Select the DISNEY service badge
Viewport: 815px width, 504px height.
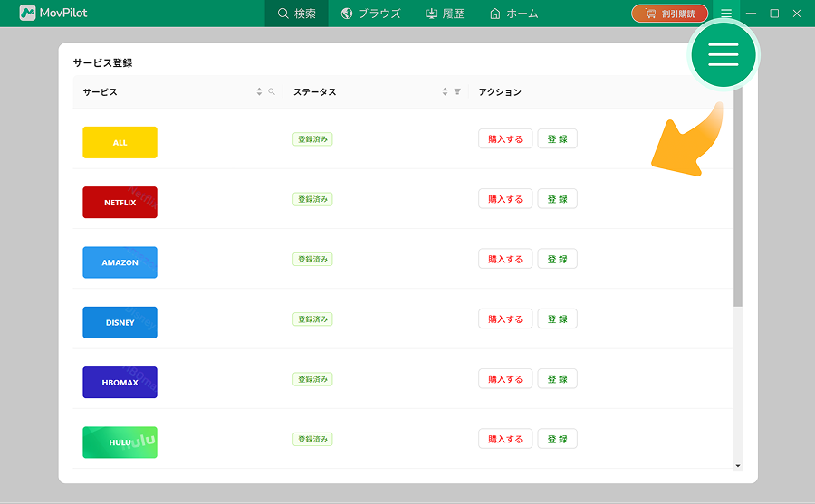[120, 322]
